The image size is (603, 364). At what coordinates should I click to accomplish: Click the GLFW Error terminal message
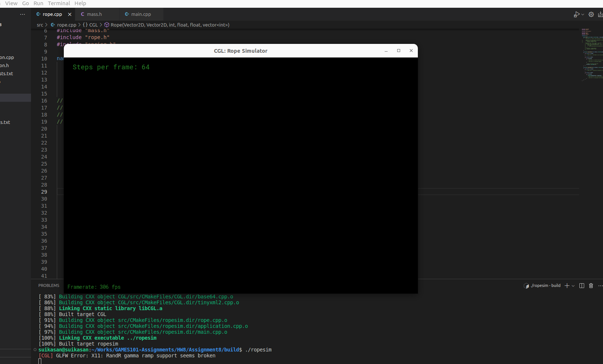(x=127, y=356)
